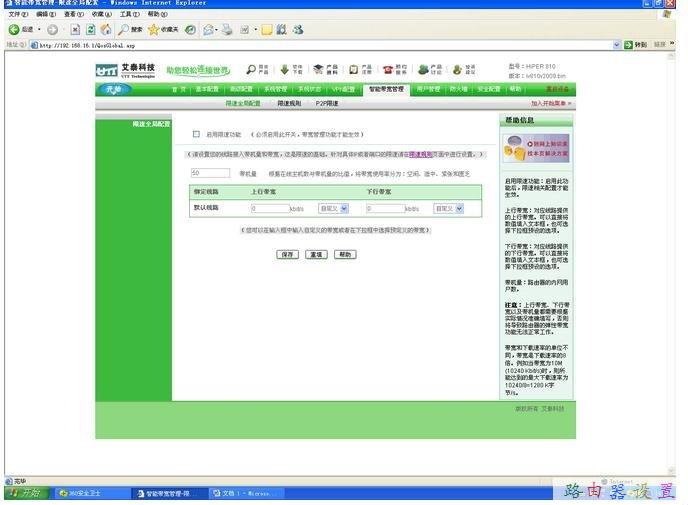Switch to the P2P限速 tab

[x=327, y=103]
